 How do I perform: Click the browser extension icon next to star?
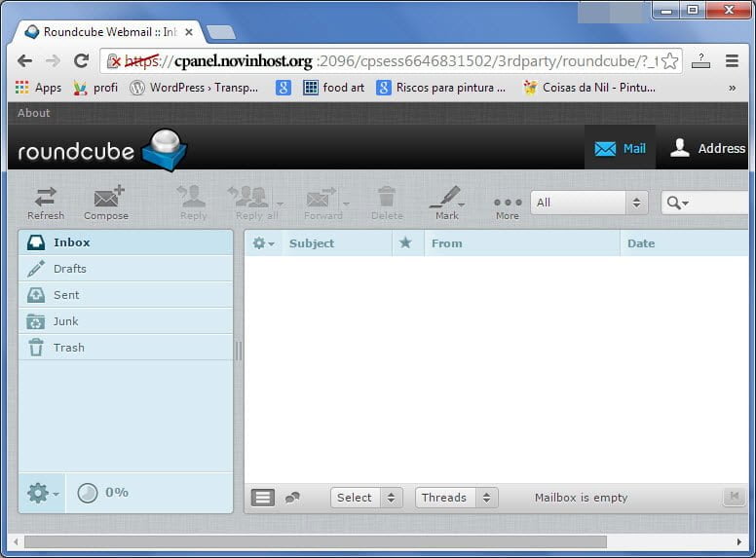coord(700,60)
